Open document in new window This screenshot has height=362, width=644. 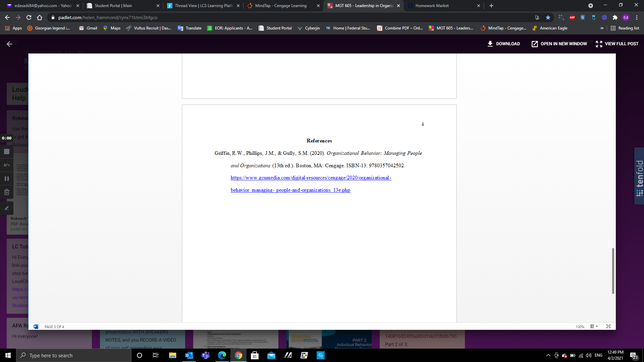[559, 44]
